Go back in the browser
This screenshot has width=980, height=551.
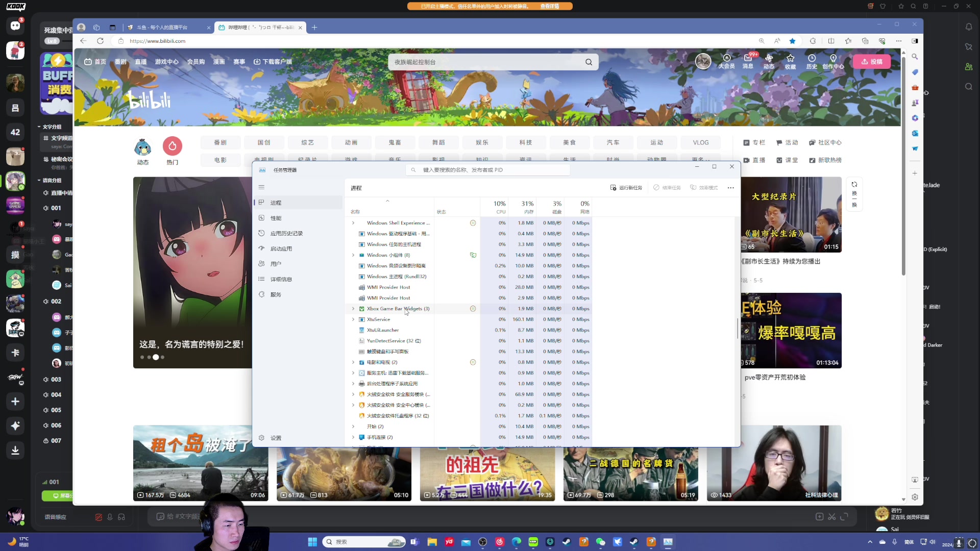pyautogui.click(x=83, y=41)
